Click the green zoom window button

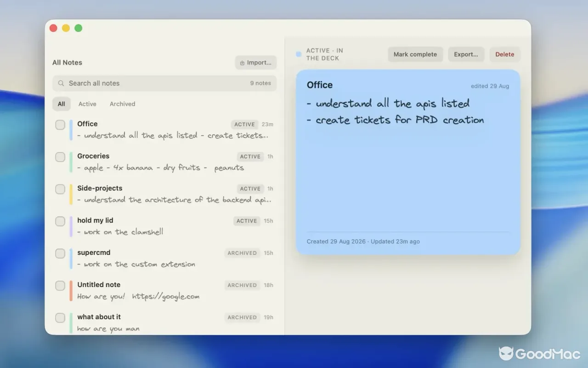coord(79,28)
